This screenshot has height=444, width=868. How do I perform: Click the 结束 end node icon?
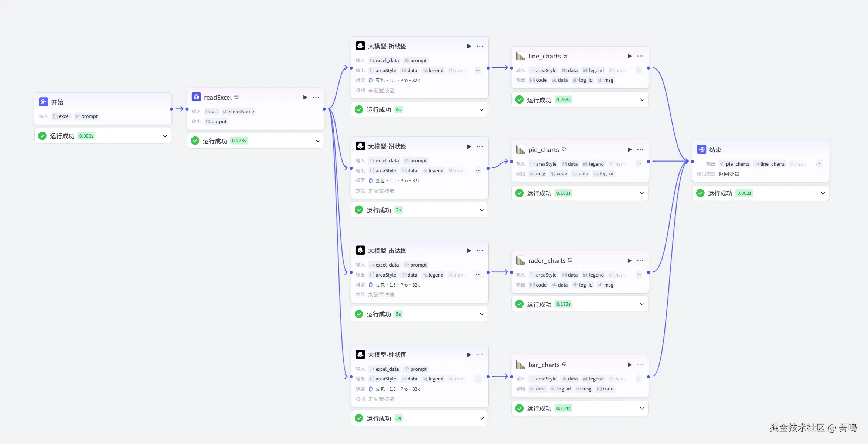[x=701, y=150]
